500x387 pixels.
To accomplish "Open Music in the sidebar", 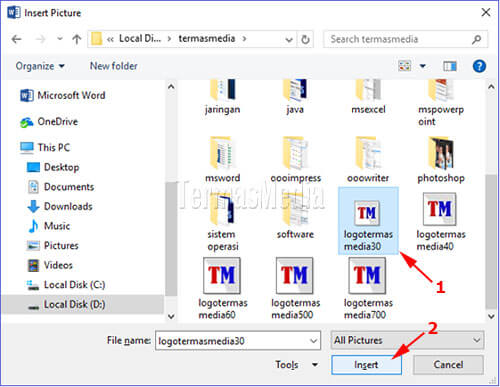I will [49, 226].
